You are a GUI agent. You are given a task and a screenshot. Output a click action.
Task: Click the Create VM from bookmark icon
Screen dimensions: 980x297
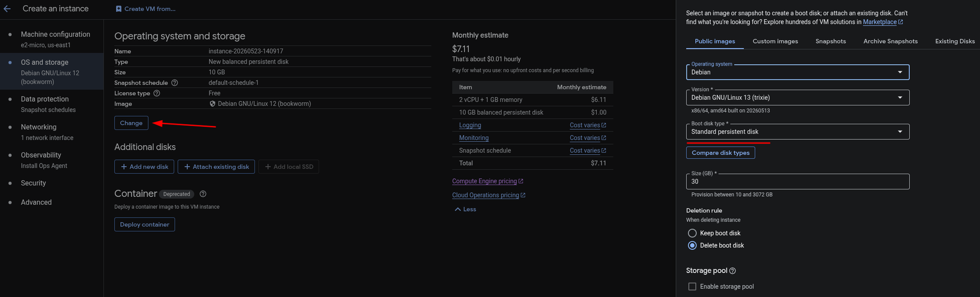pyautogui.click(x=118, y=9)
